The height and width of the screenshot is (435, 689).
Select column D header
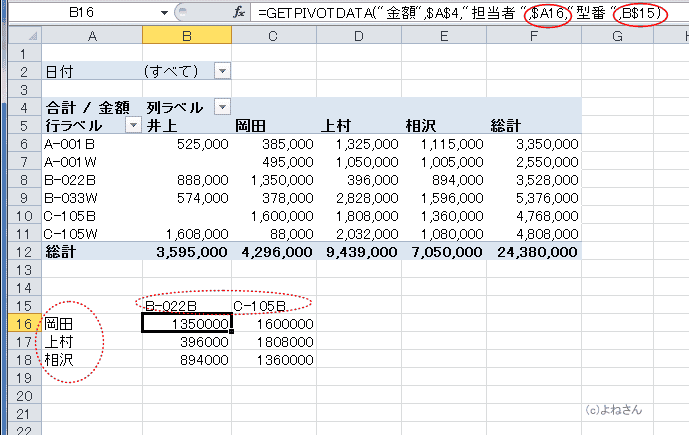click(x=359, y=36)
